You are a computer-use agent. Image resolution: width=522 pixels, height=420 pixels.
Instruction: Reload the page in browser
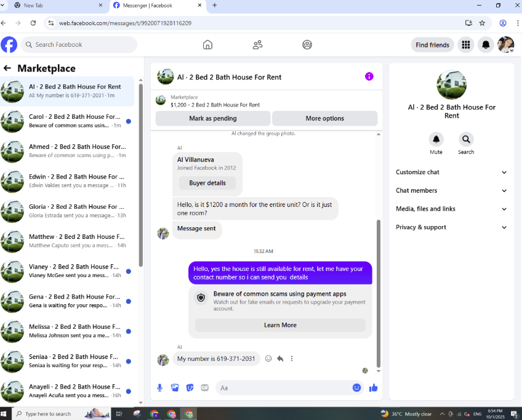pyautogui.click(x=33, y=23)
